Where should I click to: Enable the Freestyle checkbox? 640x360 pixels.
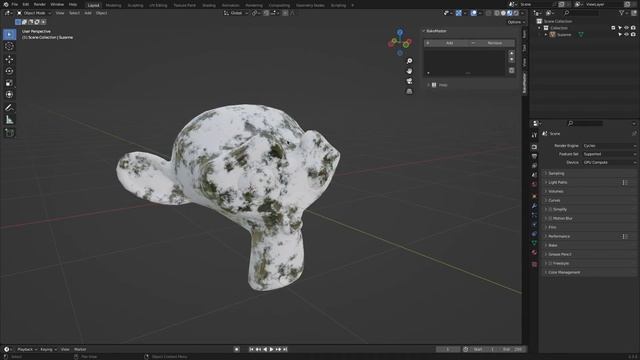point(550,263)
